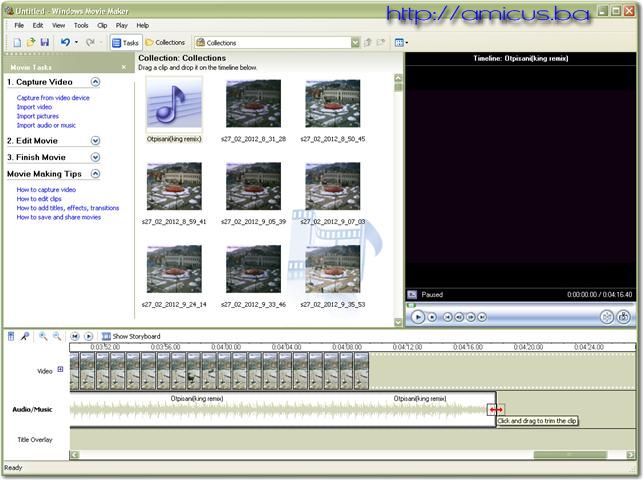The width and height of the screenshot is (643, 480).
Task: Click the Redo toolbar icon
Action: [90, 42]
